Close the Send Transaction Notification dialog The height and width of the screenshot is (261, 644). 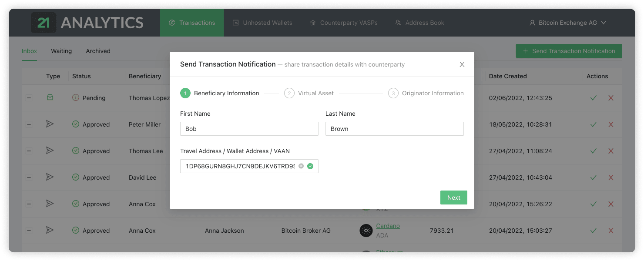(462, 64)
